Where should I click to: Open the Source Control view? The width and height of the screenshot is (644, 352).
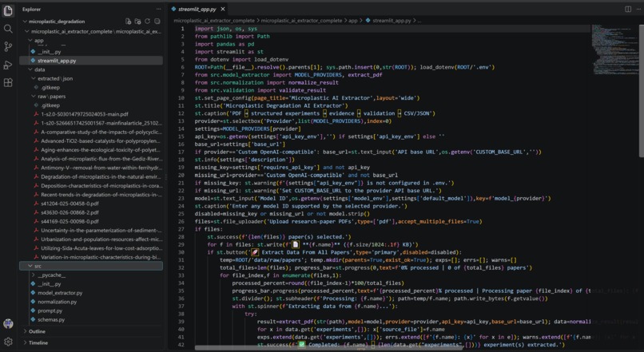click(8, 47)
